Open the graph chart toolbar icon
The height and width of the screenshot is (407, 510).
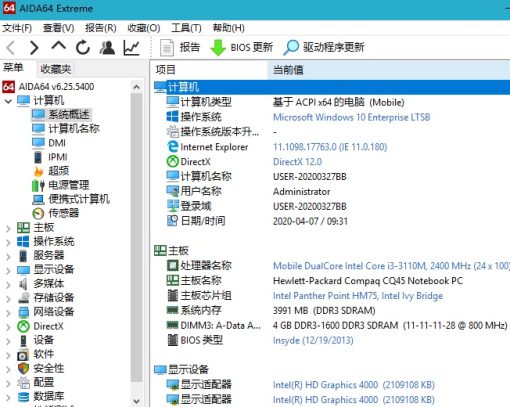[131, 48]
